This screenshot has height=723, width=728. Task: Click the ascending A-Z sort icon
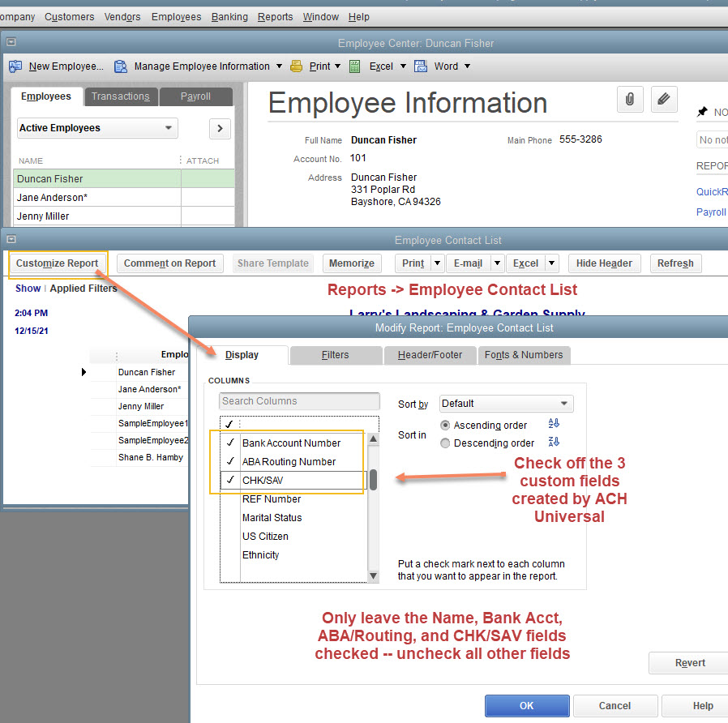tap(553, 424)
